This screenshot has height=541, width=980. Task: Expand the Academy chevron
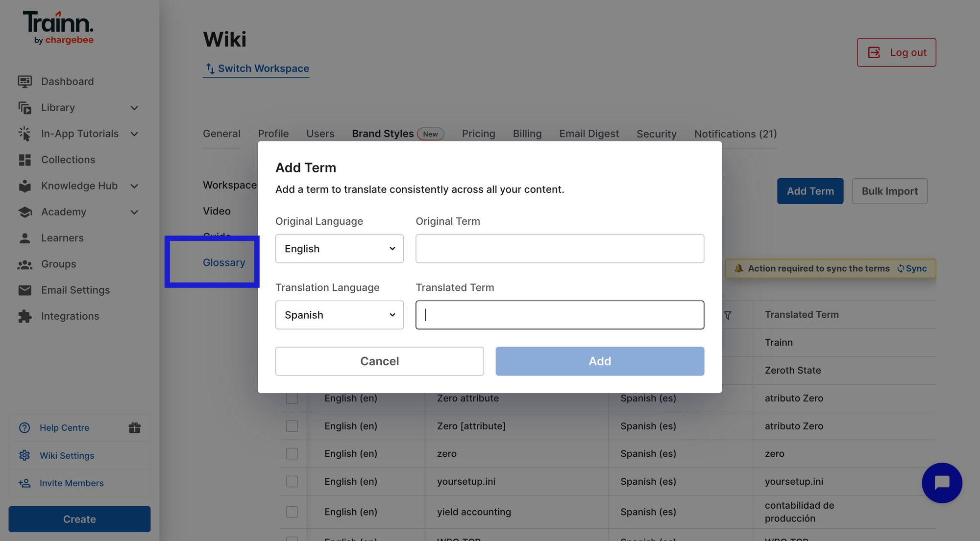(134, 212)
